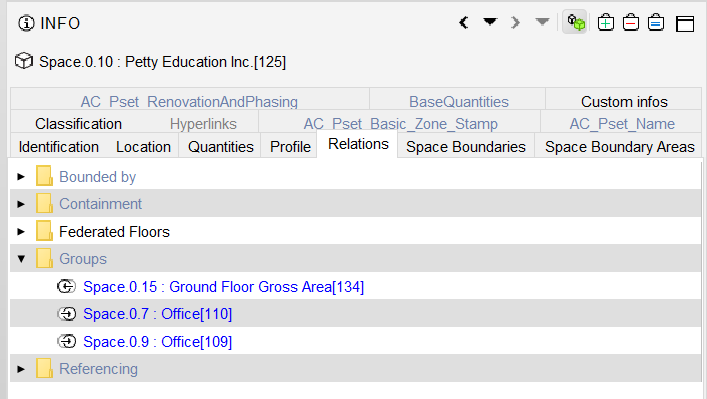This screenshot has height=399, width=707.
Task: Click the Groups folder icon
Action: [44, 258]
